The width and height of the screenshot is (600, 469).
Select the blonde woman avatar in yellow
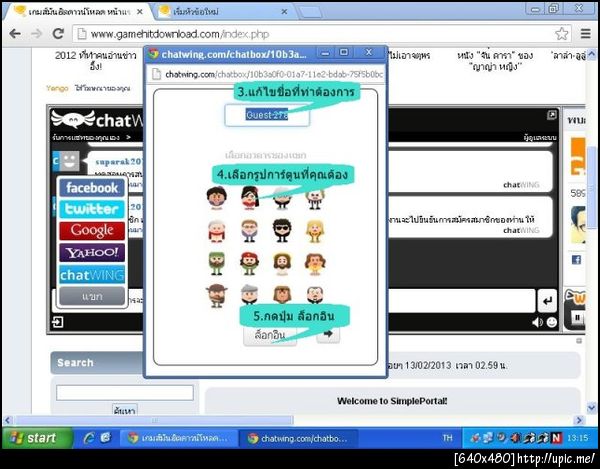pos(315,231)
